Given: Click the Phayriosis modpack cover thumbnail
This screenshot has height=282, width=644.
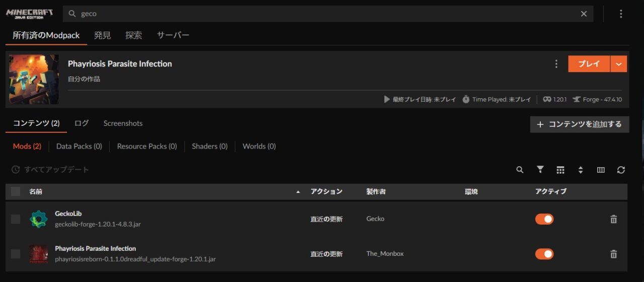Looking at the screenshot, I should click(x=34, y=79).
